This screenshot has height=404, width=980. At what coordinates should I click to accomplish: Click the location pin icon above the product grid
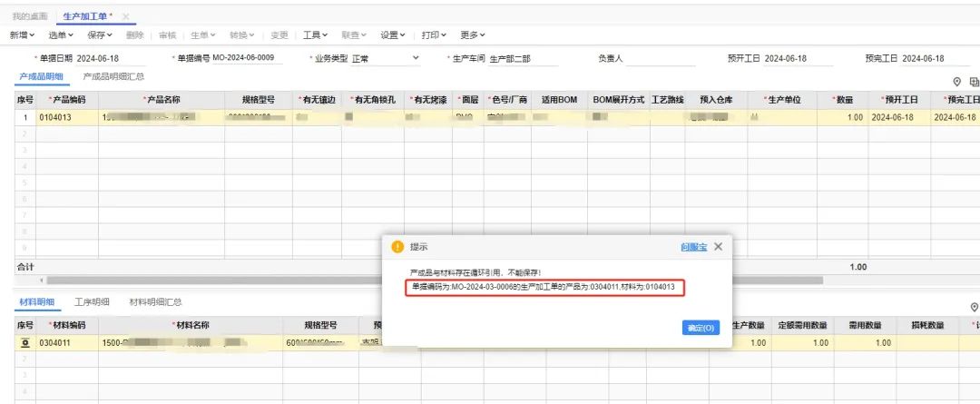pos(956,82)
